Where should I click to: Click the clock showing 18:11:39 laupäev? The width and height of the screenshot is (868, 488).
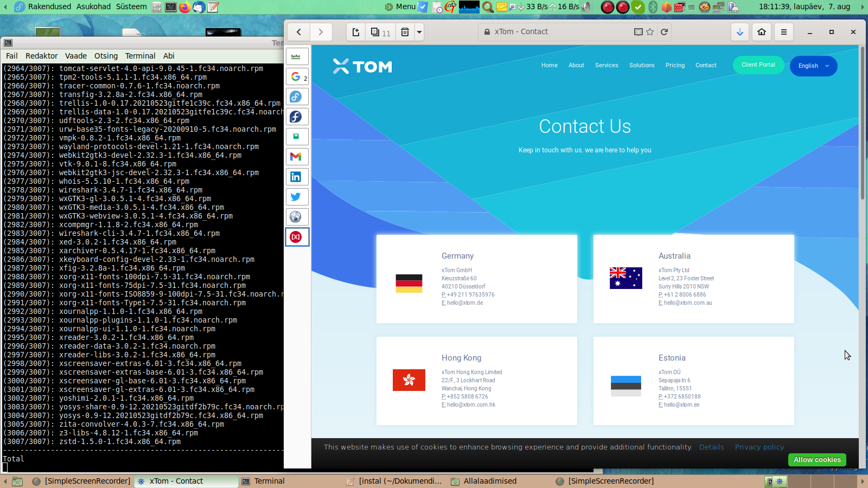805,7
